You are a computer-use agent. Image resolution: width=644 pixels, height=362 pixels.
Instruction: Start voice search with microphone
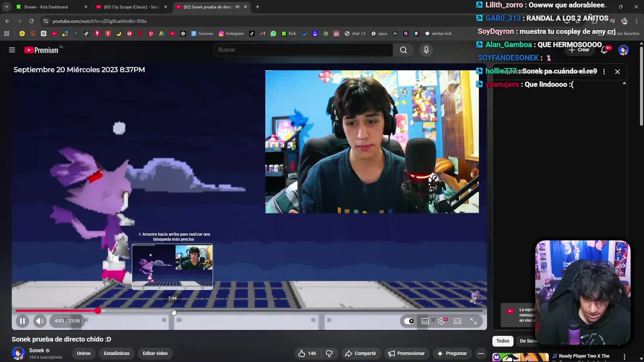click(x=426, y=50)
